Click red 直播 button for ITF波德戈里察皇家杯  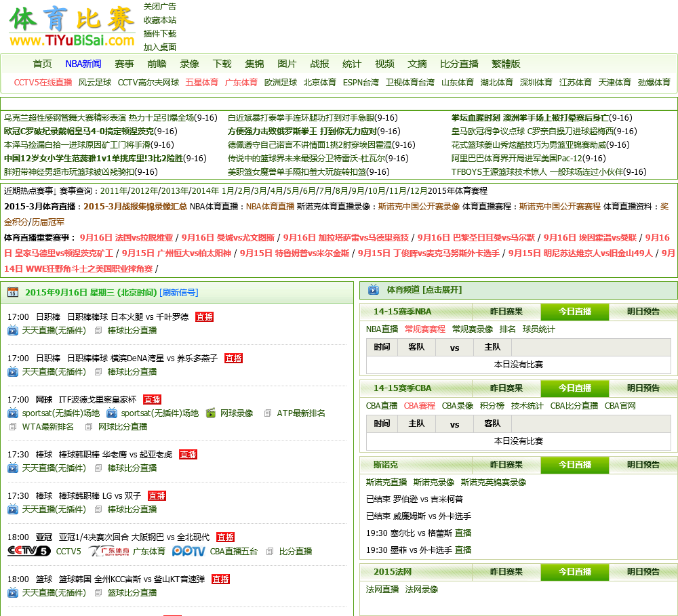(152, 400)
